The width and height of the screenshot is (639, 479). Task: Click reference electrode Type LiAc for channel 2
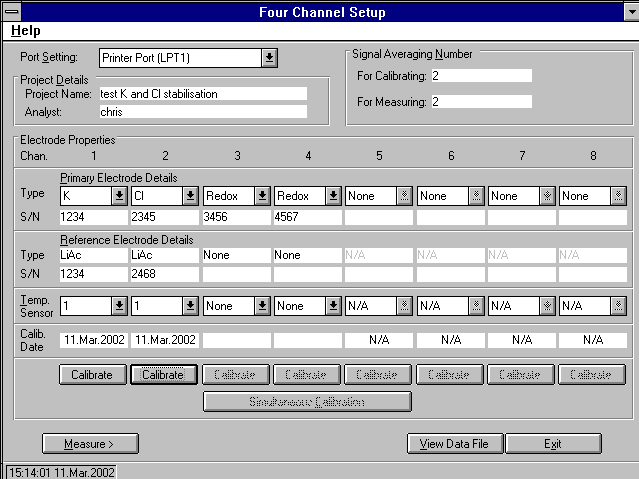click(x=165, y=255)
